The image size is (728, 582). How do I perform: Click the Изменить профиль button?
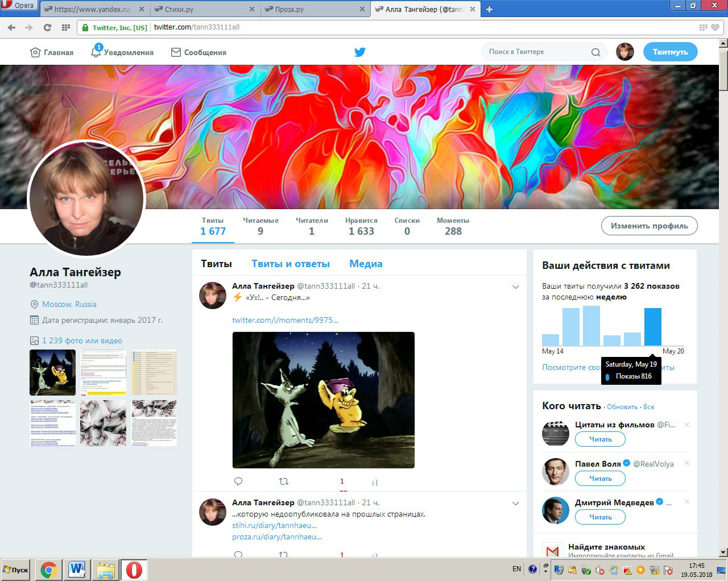coord(649,226)
